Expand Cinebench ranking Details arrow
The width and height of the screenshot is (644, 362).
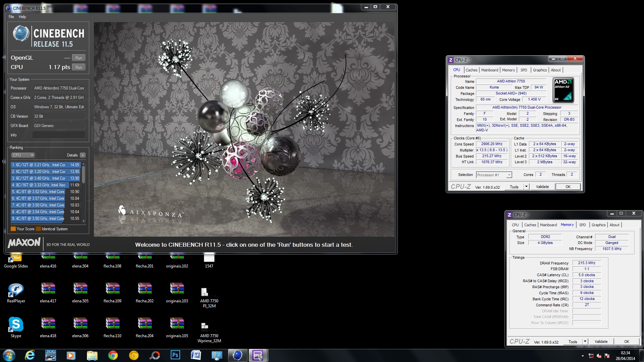(x=83, y=155)
